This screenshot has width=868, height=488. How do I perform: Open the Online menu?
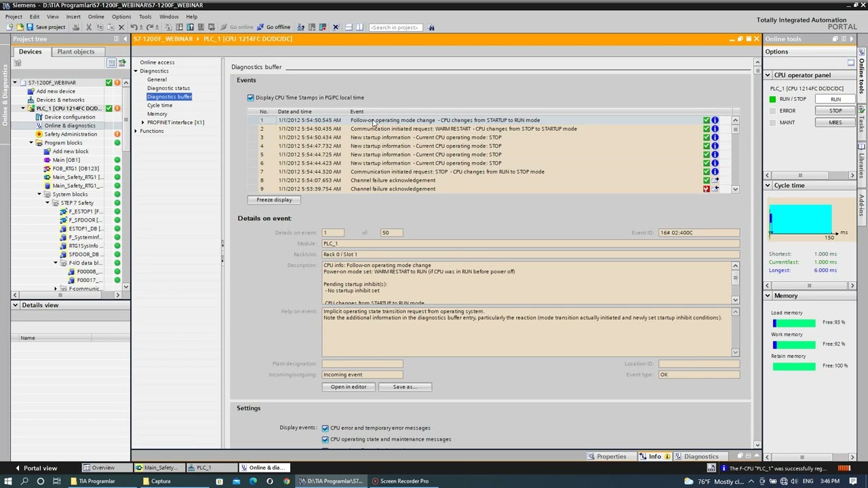click(96, 17)
